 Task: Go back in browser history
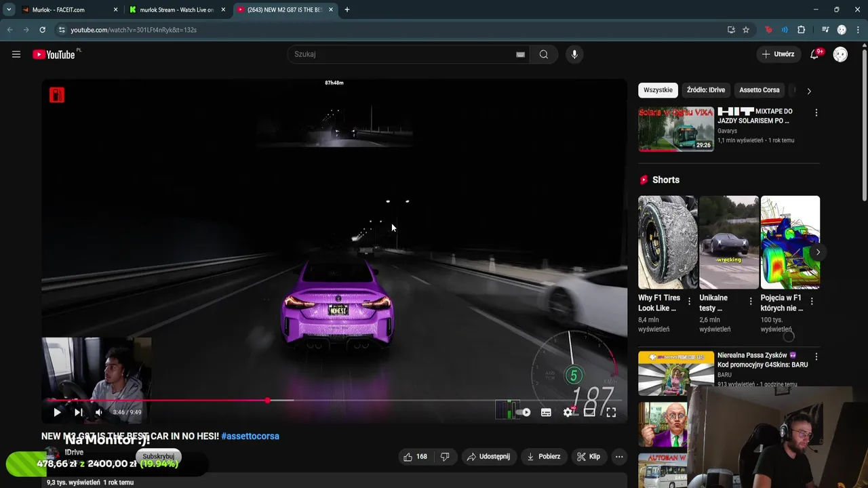(x=9, y=30)
